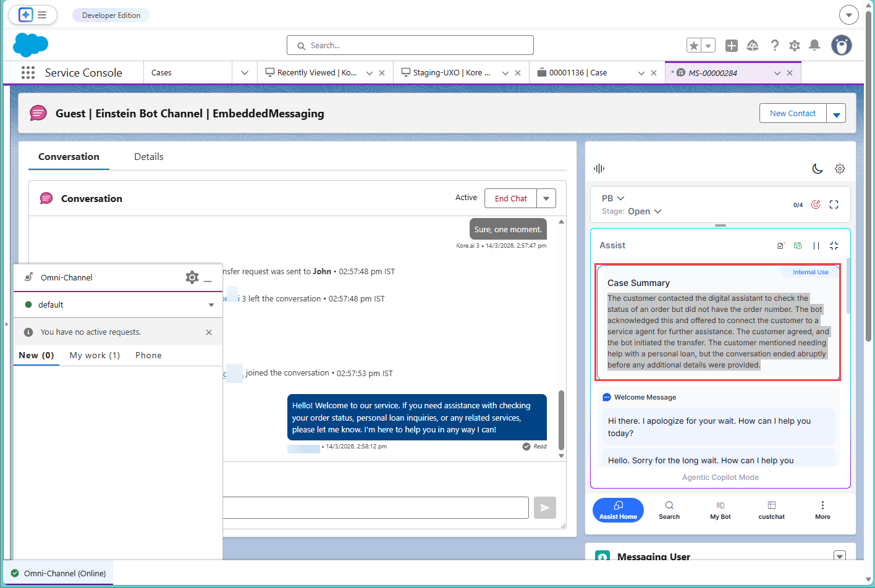Click the End Chat button
875x588 pixels.
[x=511, y=198]
